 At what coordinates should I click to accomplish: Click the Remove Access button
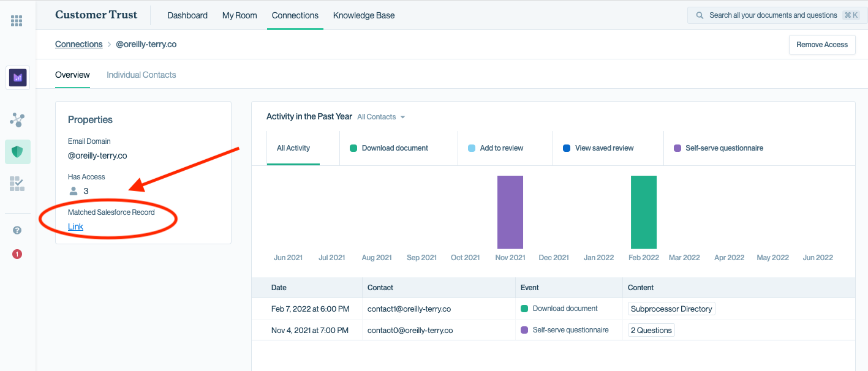coord(822,45)
